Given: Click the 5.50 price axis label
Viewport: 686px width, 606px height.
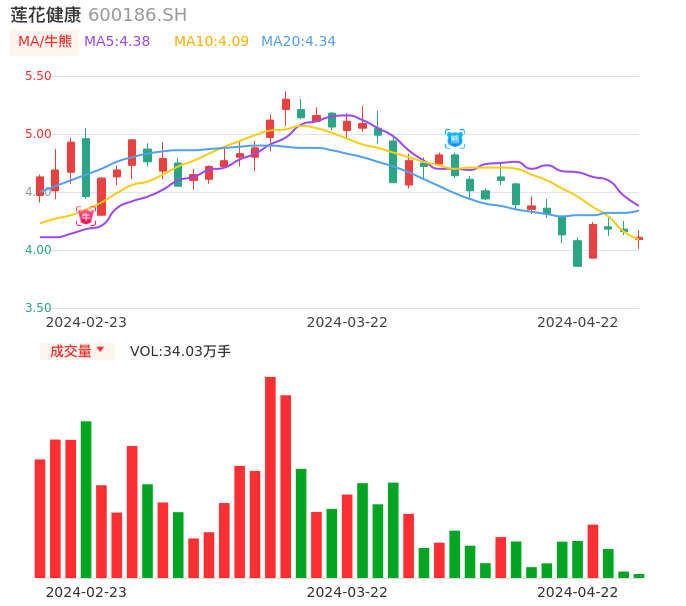Looking at the screenshot, I should [x=38, y=76].
